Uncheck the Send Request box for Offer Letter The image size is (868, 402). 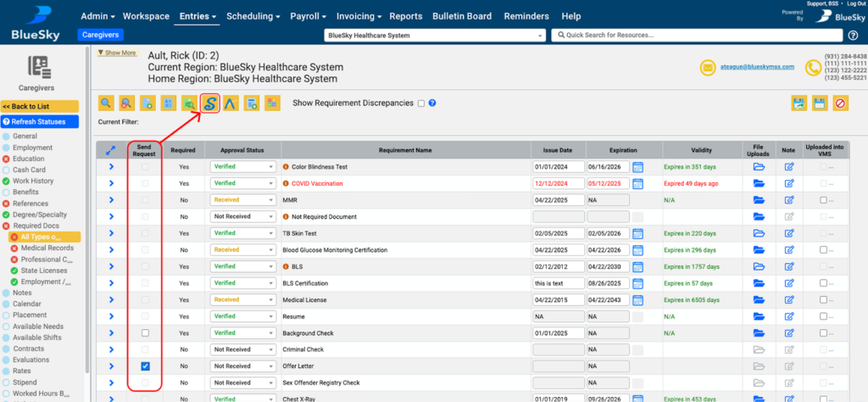(x=145, y=366)
